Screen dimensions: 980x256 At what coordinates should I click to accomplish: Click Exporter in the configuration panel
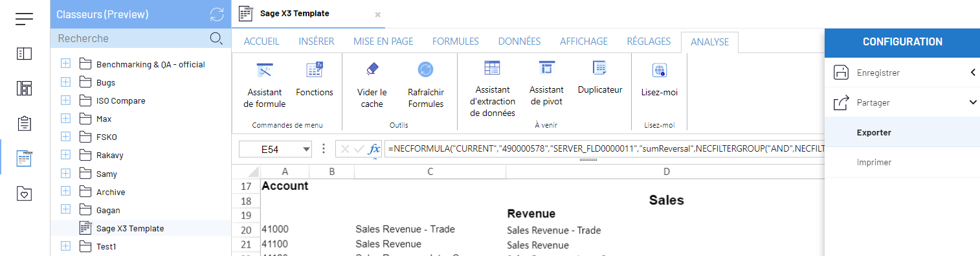(902, 132)
